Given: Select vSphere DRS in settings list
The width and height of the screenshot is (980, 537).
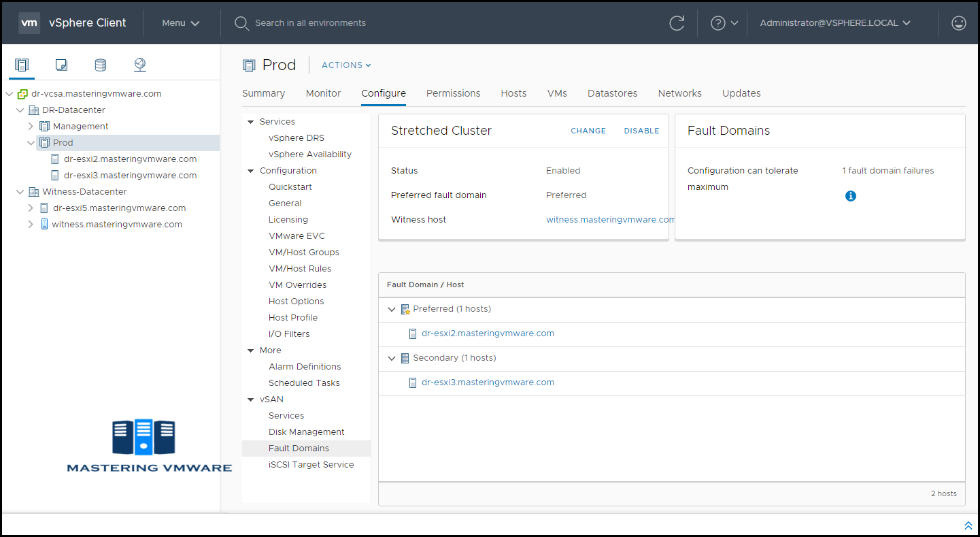Looking at the screenshot, I should 297,138.
